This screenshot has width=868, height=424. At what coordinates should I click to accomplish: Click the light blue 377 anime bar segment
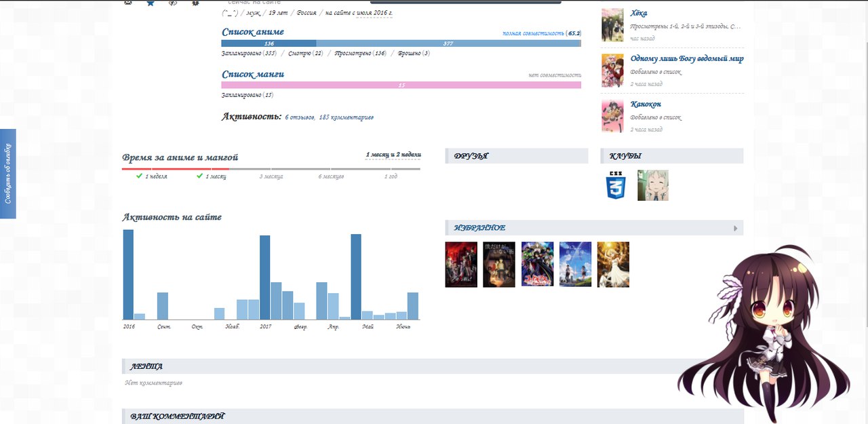(448, 43)
